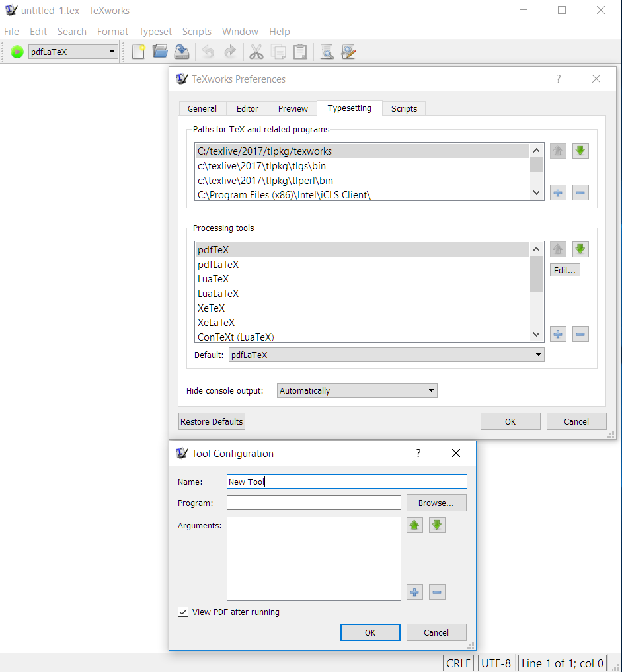Open the Scripts menu
The height and width of the screenshot is (672, 622).
pyautogui.click(x=196, y=32)
